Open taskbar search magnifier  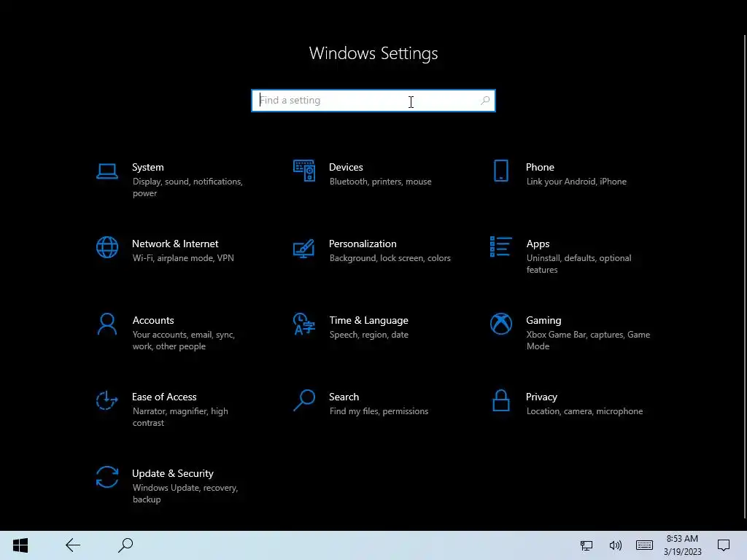click(x=125, y=545)
